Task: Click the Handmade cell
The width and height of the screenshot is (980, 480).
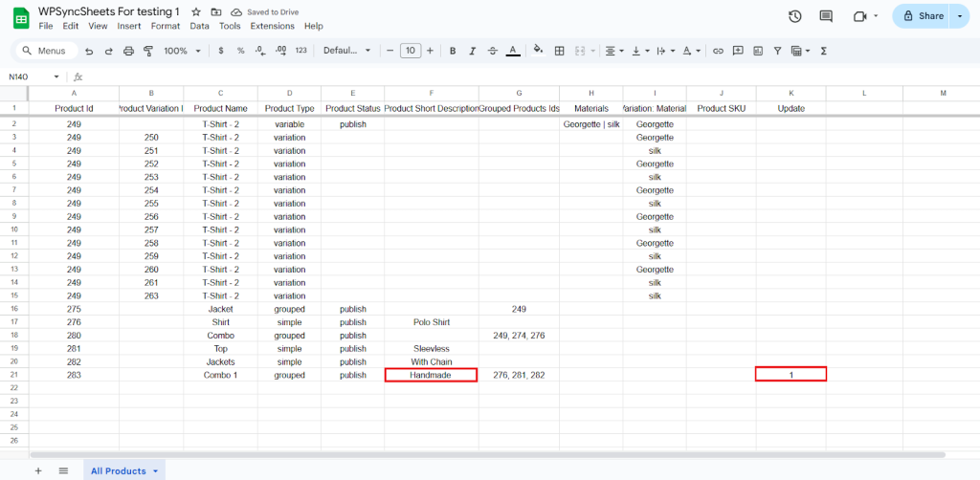Action: point(432,375)
